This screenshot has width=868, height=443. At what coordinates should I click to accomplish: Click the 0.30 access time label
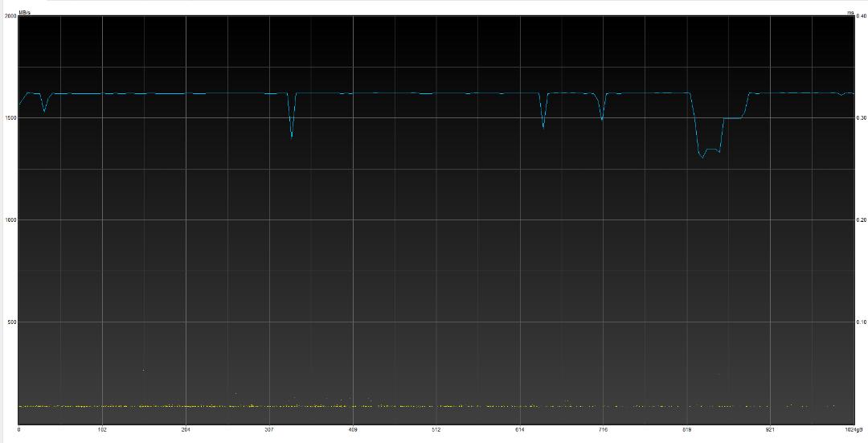tap(862, 118)
